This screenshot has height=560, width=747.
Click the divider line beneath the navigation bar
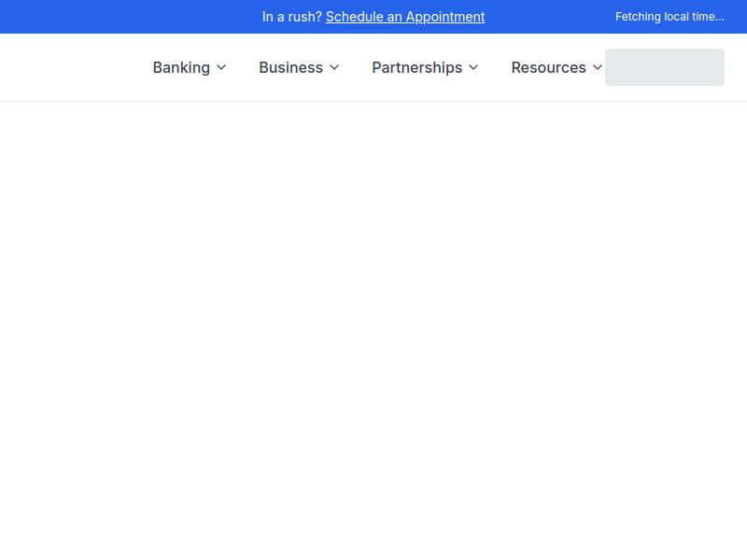pos(373,101)
